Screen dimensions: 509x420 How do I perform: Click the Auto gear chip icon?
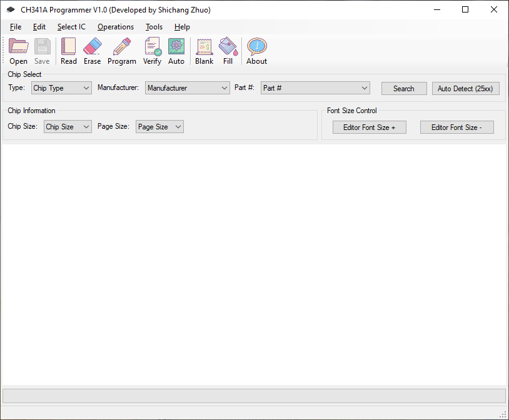coord(176,46)
